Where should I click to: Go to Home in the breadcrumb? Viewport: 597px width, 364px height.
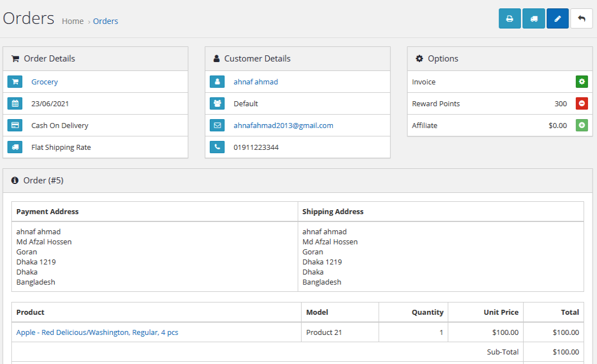tap(73, 21)
